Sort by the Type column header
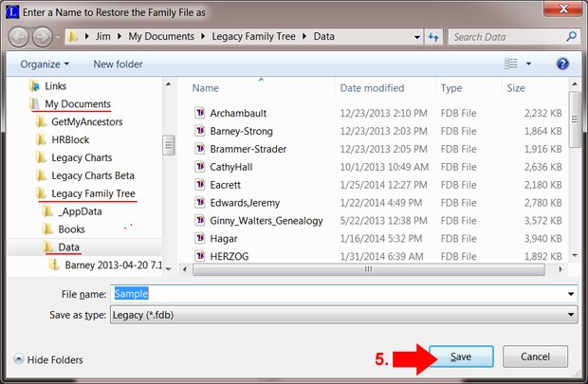The image size is (588, 384). 451,88
